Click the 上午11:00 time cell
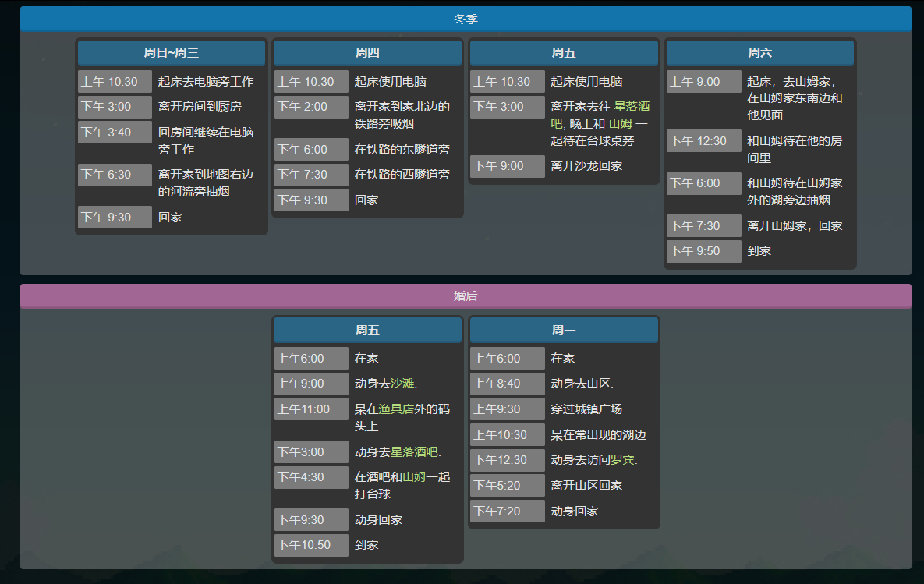 pyautogui.click(x=311, y=409)
